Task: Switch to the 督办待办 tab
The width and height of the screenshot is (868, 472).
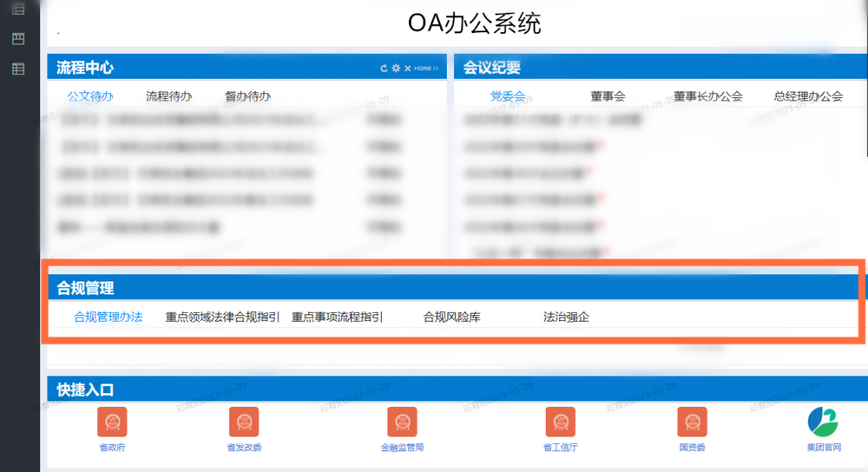Action: 248,96
